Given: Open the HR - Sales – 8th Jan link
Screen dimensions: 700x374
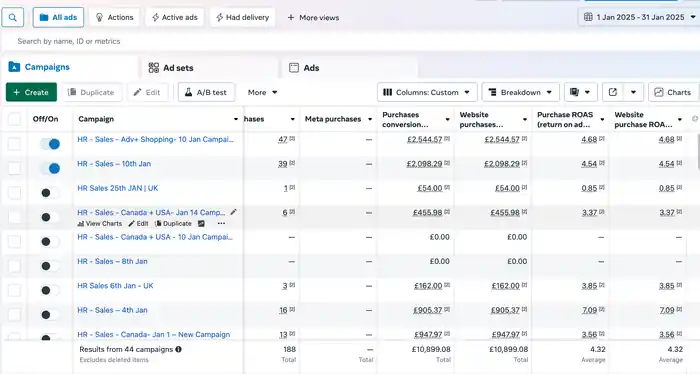Looking at the screenshot, I should 112,261.
